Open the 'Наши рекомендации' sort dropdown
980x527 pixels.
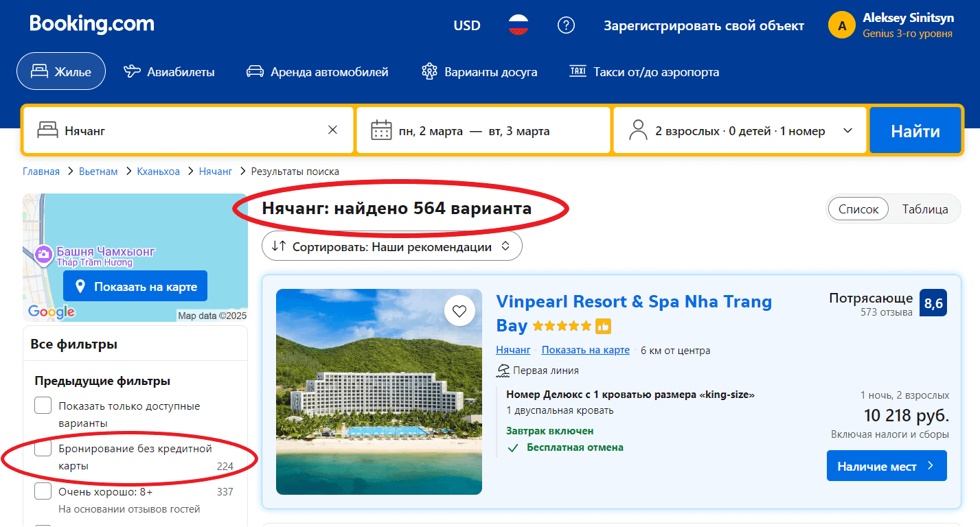click(391, 245)
